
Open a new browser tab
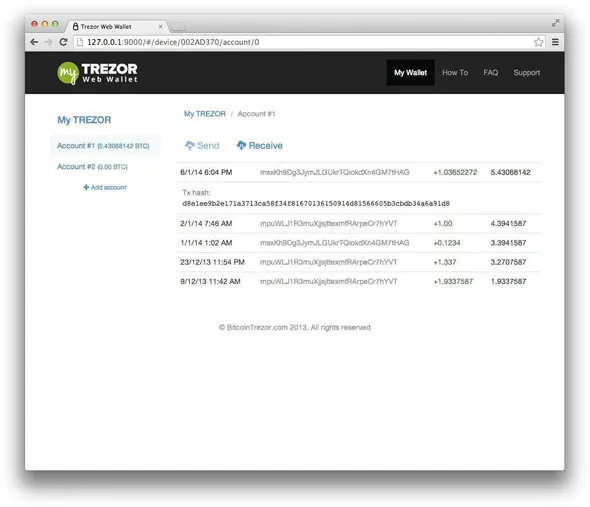pos(178,27)
